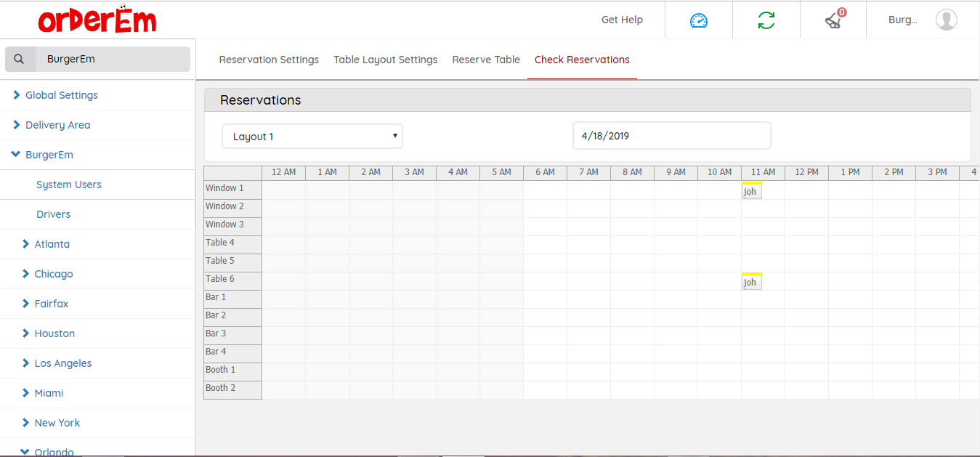Open the notifications icon with badge

[834, 20]
